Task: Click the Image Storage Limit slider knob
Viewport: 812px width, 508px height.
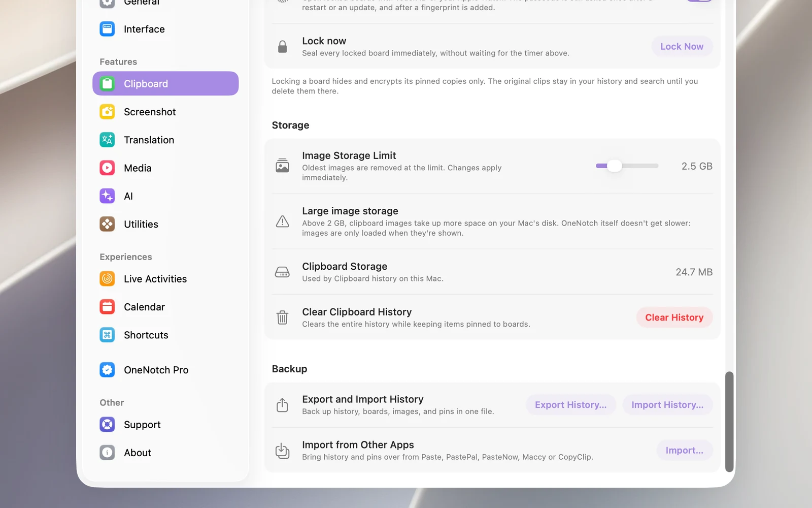Action: click(614, 166)
